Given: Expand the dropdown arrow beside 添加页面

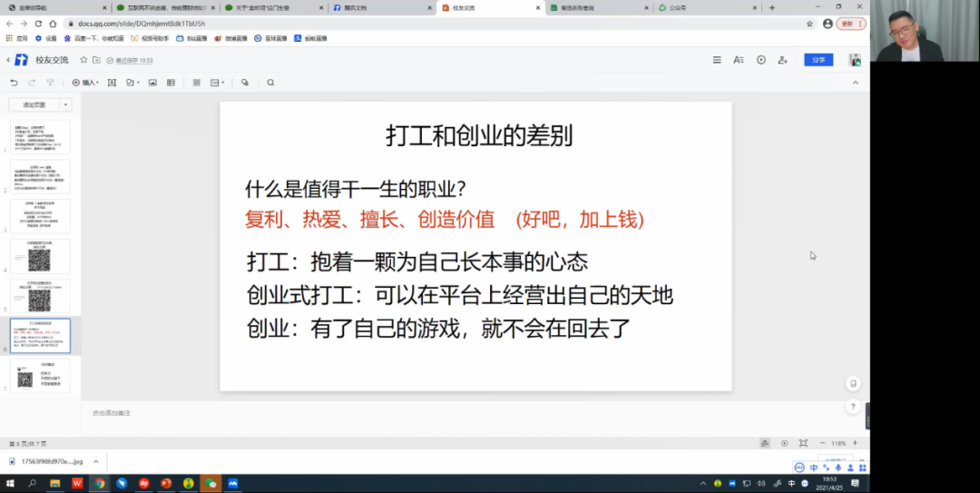Looking at the screenshot, I should [65, 104].
